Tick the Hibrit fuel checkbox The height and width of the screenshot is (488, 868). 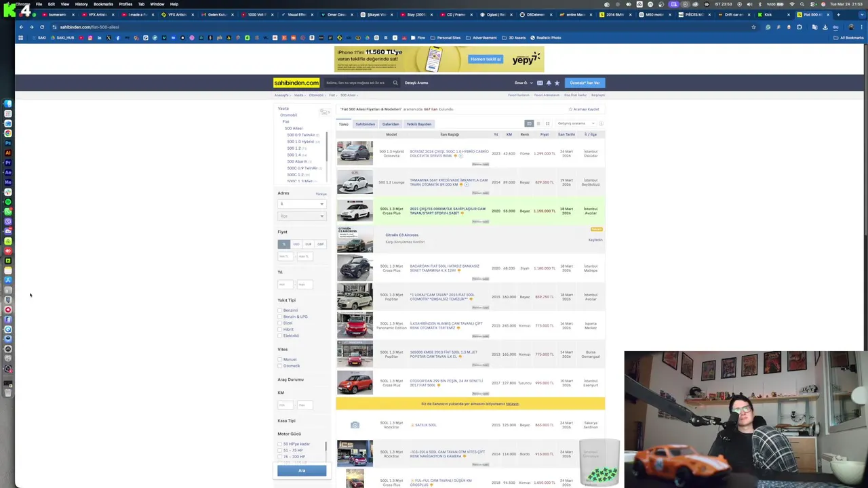pyautogui.click(x=279, y=329)
